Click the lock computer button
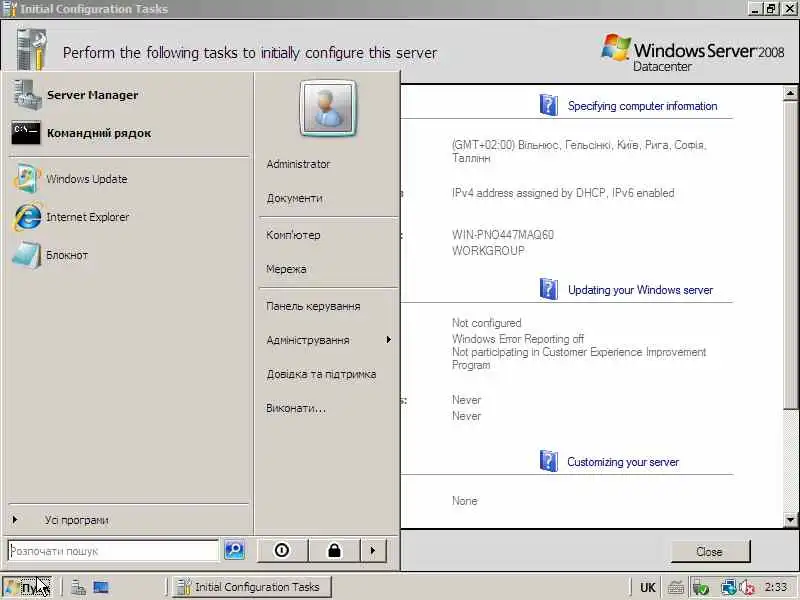This screenshot has height=600, width=800. [x=334, y=551]
